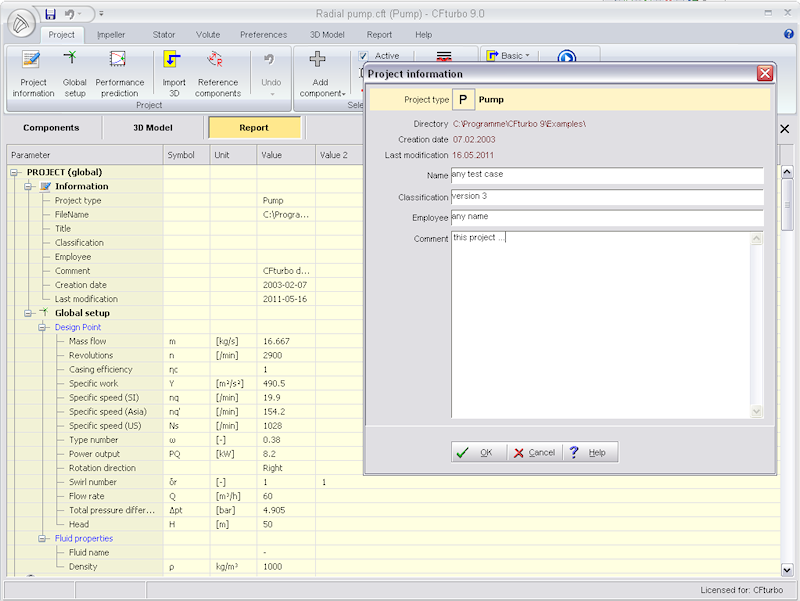Click inside the Comment text area
Viewport: 800px width, 601px height.
601,325
